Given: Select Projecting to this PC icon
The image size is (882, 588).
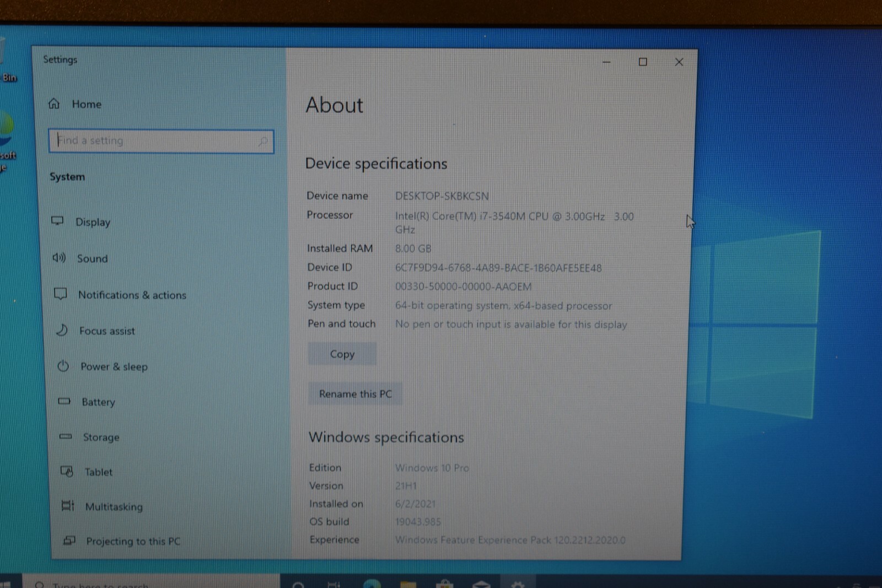Looking at the screenshot, I should (69, 540).
